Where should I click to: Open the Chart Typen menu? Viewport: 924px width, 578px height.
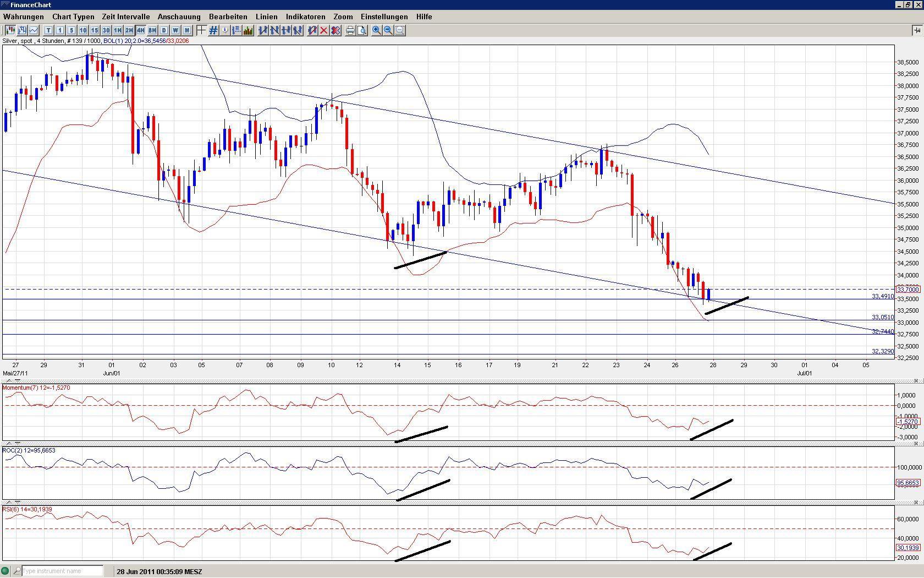[x=73, y=17]
